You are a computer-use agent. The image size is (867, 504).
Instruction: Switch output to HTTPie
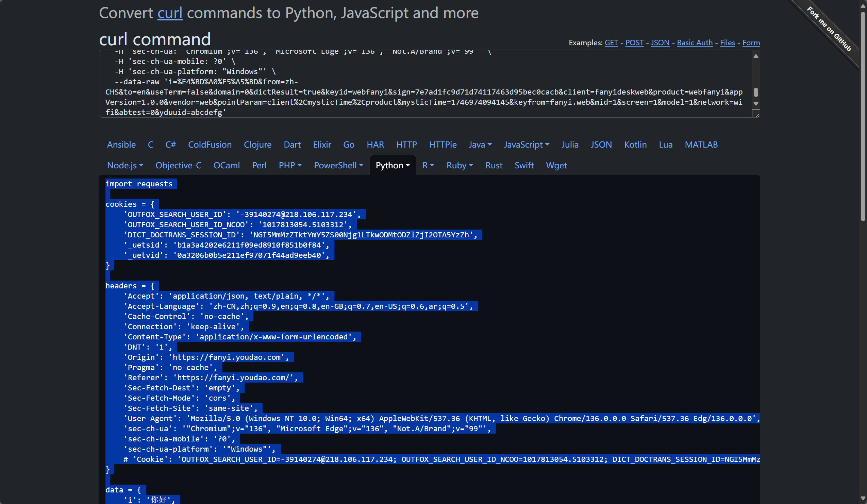[x=443, y=145]
